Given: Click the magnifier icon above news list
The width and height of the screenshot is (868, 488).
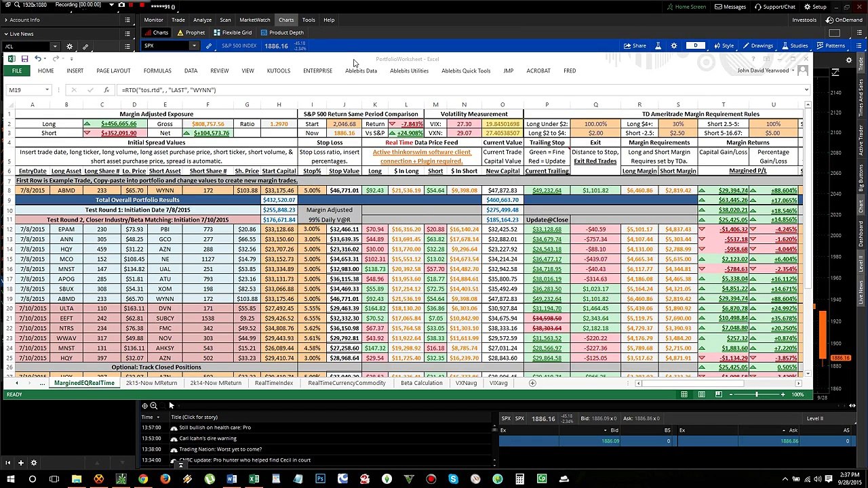Looking at the screenshot, I should point(153,405).
